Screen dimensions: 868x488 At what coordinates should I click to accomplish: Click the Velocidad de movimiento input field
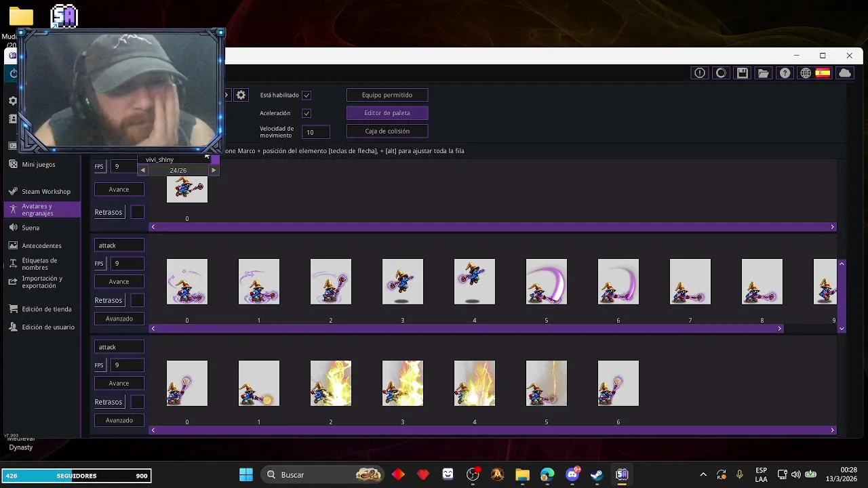[316, 132]
